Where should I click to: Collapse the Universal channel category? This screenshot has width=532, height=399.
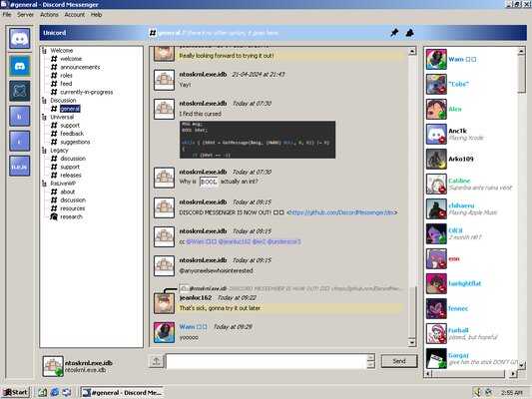45,118
